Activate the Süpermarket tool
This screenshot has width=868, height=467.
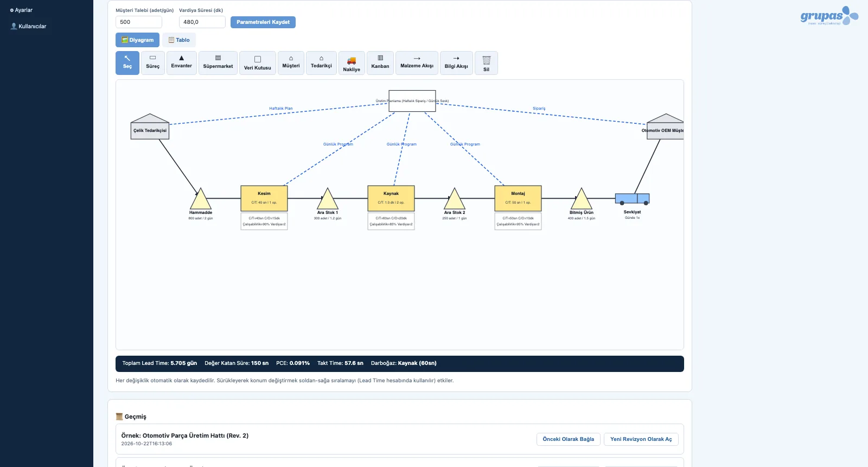[218, 63]
